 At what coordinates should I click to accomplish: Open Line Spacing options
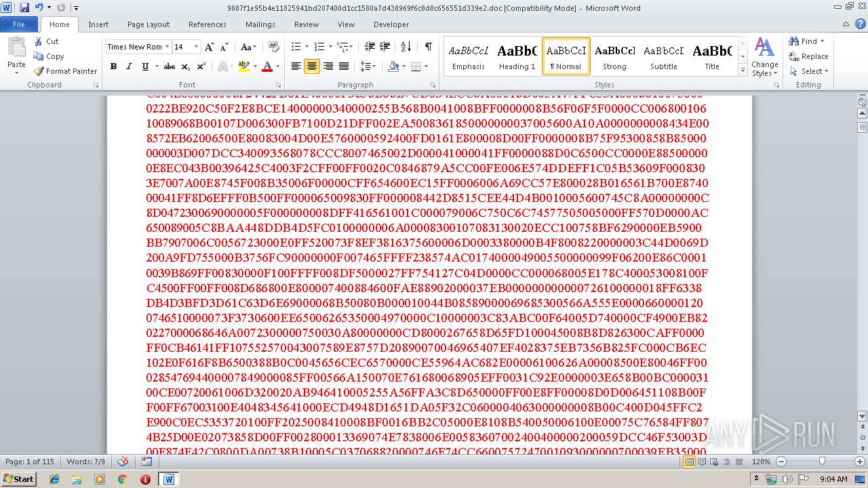(x=368, y=66)
